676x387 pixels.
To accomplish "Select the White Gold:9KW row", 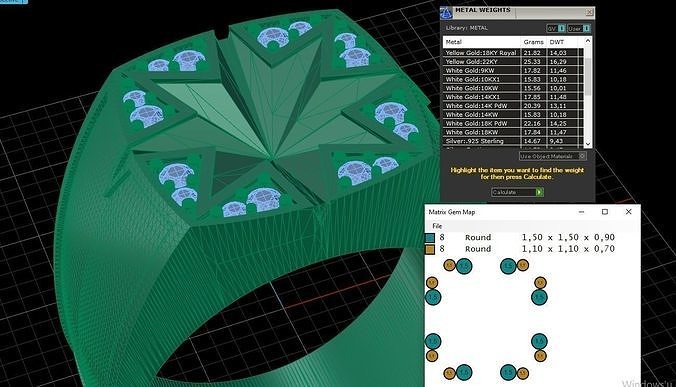I will 513,70.
